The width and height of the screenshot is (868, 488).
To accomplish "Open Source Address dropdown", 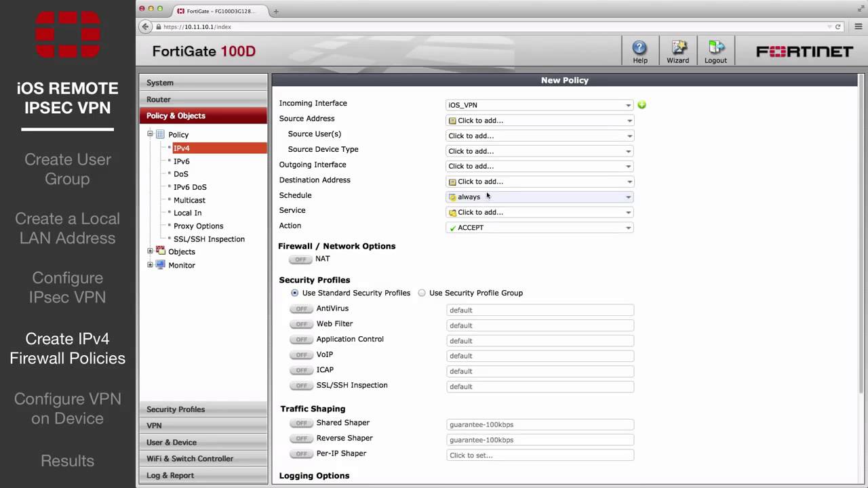I will click(x=540, y=121).
